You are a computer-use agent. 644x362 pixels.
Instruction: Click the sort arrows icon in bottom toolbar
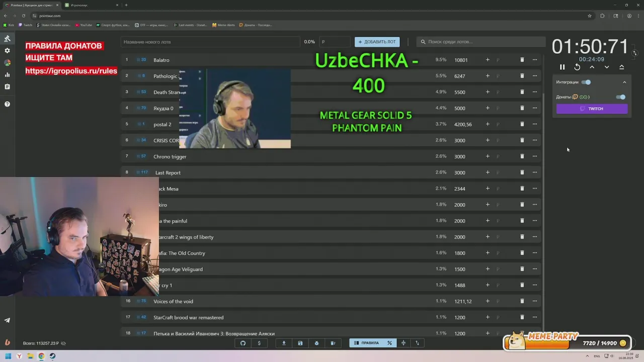point(417,343)
